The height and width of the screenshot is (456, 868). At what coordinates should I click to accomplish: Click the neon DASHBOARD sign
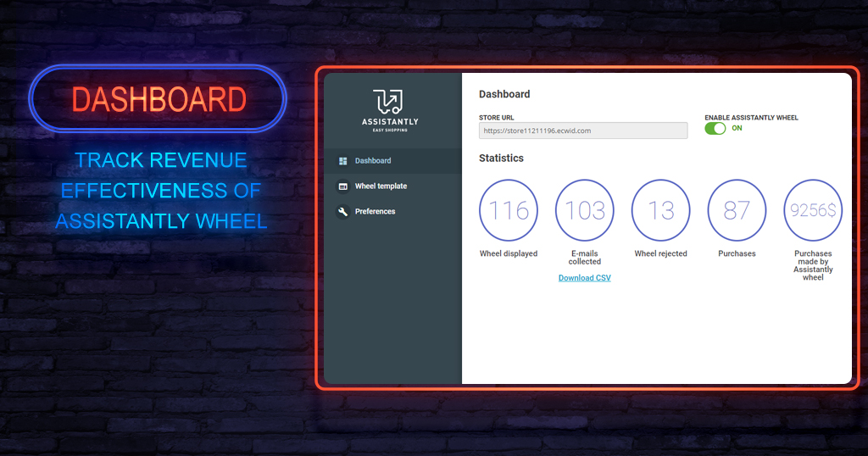(159, 99)
